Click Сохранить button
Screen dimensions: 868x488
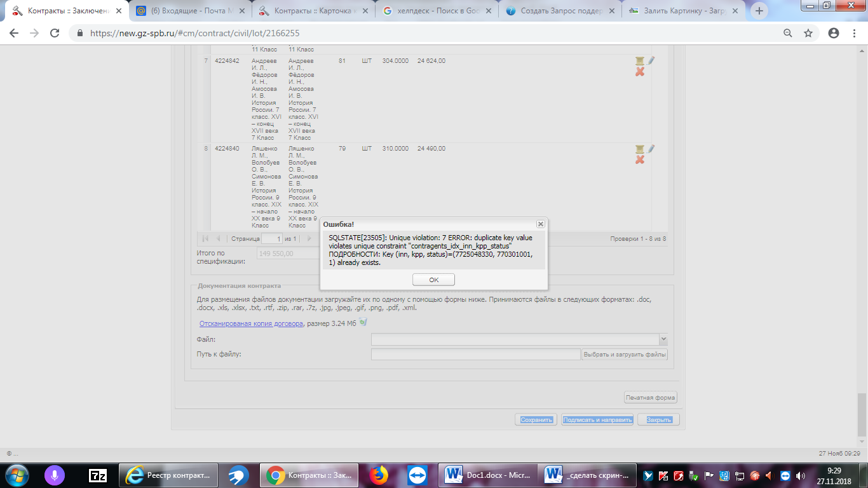[536, 419]
